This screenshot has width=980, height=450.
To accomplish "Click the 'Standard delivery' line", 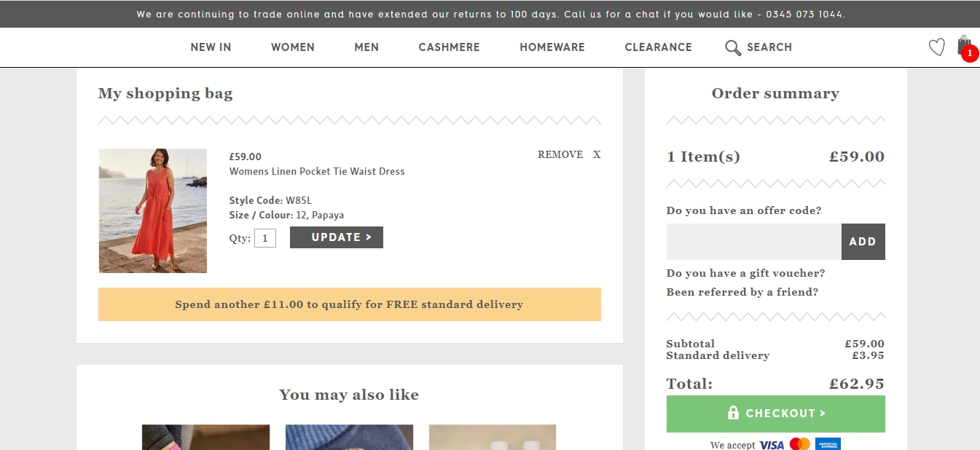I will point(776,355).
